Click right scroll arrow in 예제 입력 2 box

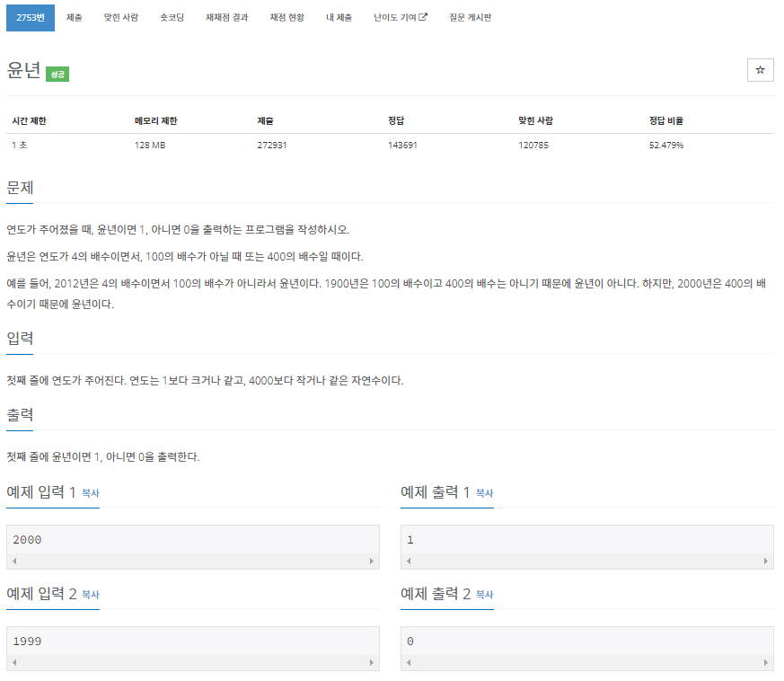click(372, 662)
